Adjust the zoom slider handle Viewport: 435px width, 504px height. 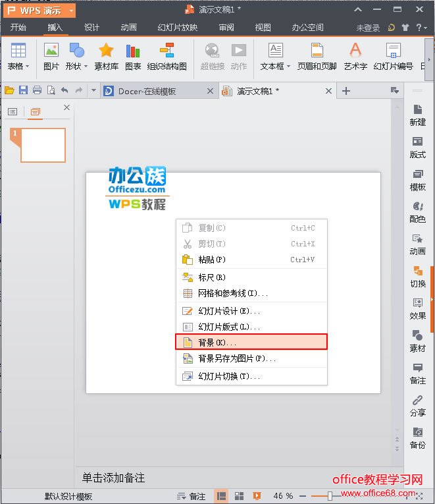pos(331,496)
